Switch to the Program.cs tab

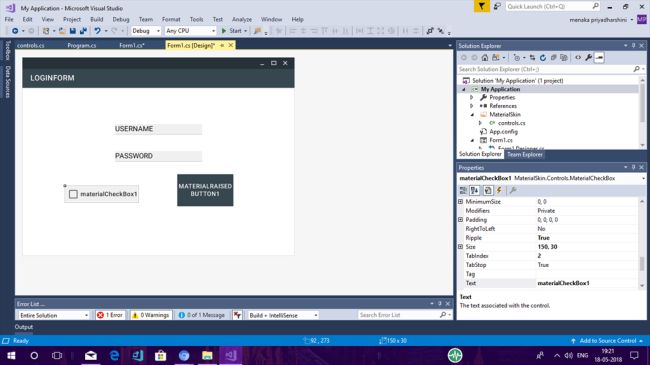(x=82, y=45)
